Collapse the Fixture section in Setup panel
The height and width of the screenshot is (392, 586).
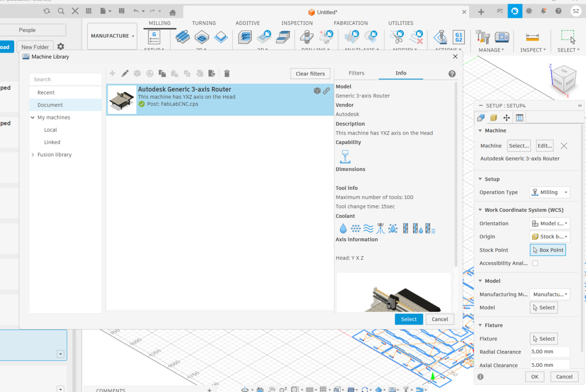[x=480, y=326]
